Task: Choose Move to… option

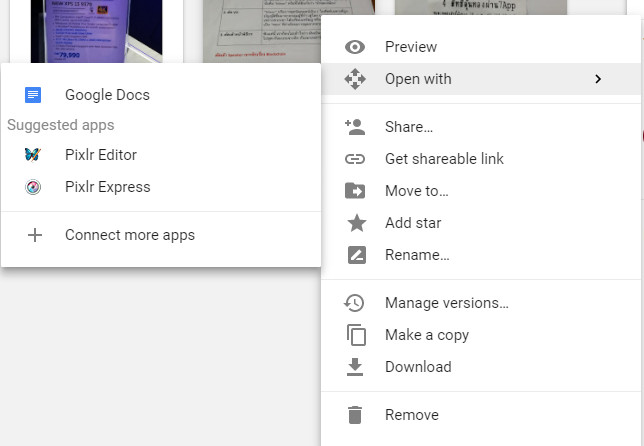Action: pyautogui.click(x=481, y=191)
